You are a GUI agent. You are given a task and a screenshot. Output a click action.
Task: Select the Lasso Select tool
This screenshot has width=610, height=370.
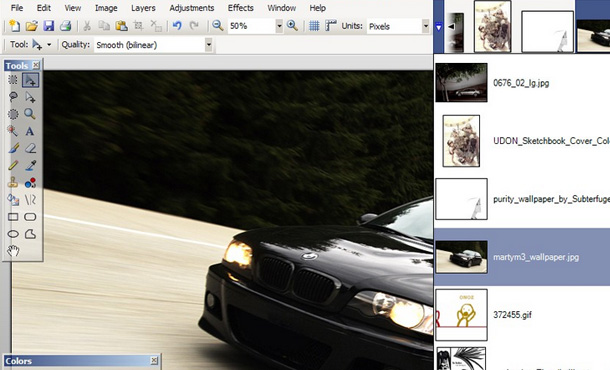[13, 96]
